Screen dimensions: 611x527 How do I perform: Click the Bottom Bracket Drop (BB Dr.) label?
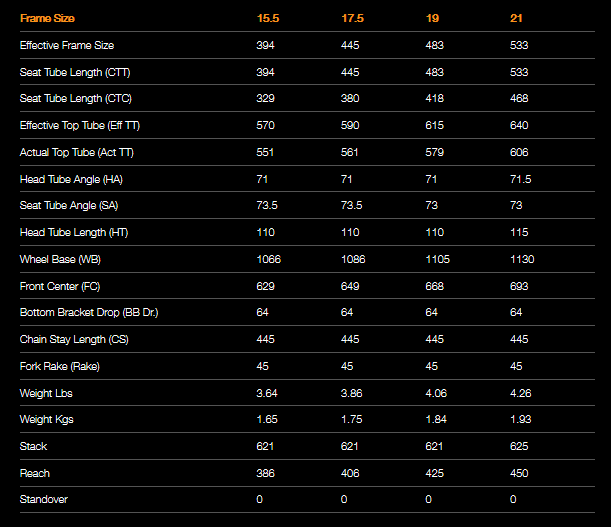click(89, 313)
